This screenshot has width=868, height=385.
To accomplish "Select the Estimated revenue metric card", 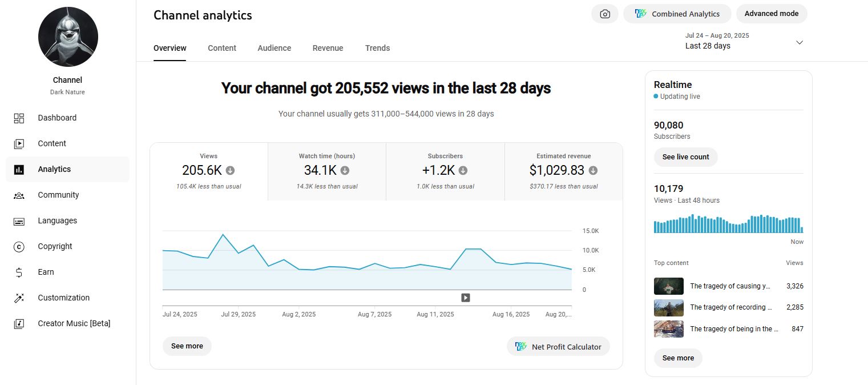I will pos(564,171).
